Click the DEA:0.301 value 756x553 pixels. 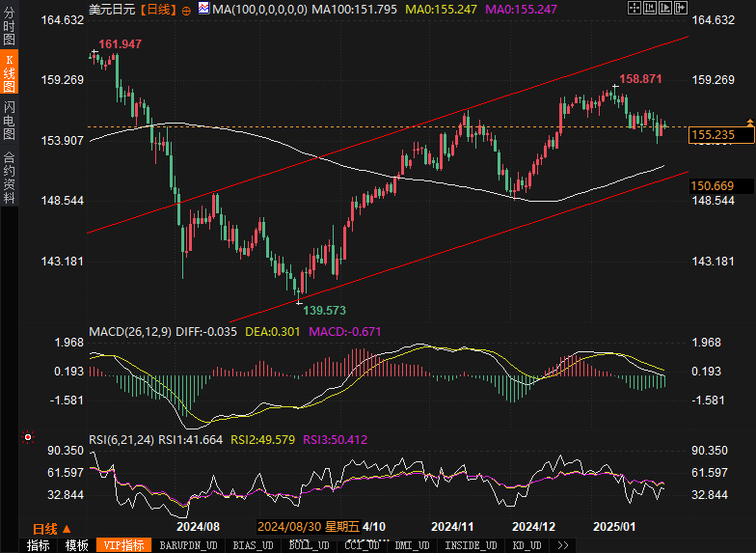272,332
